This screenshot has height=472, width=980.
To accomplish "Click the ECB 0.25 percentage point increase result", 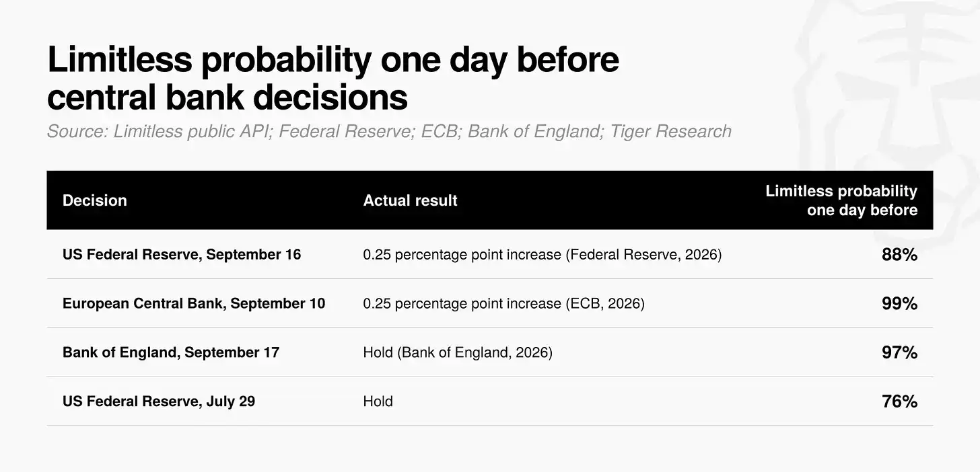I will [x=503, y=304].
